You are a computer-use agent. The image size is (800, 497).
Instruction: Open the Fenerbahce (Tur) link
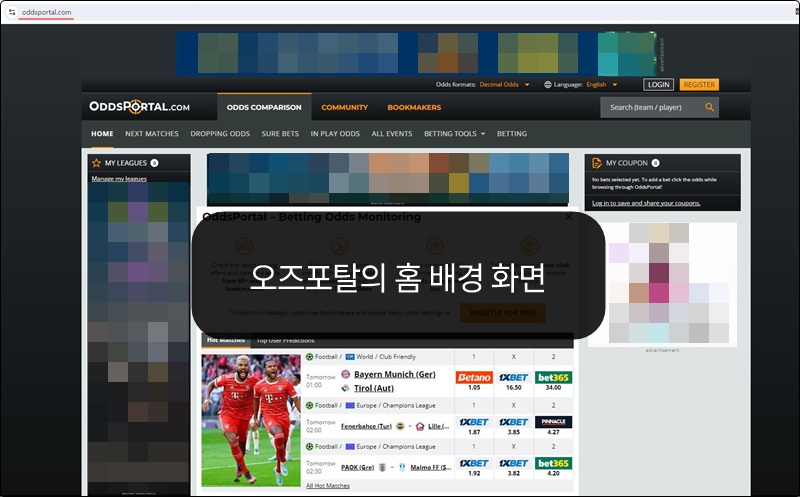(x=366, y=426)
